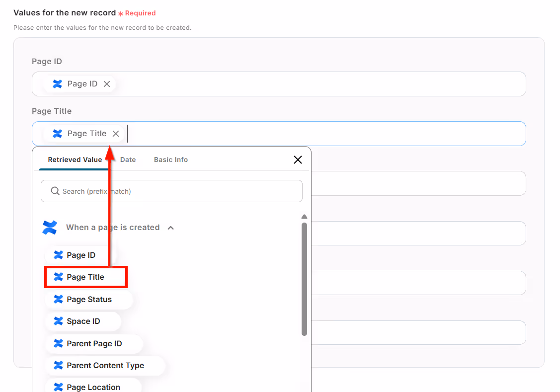Select the Page Location value
Viewport: 560px width, 392px height.
93,387
